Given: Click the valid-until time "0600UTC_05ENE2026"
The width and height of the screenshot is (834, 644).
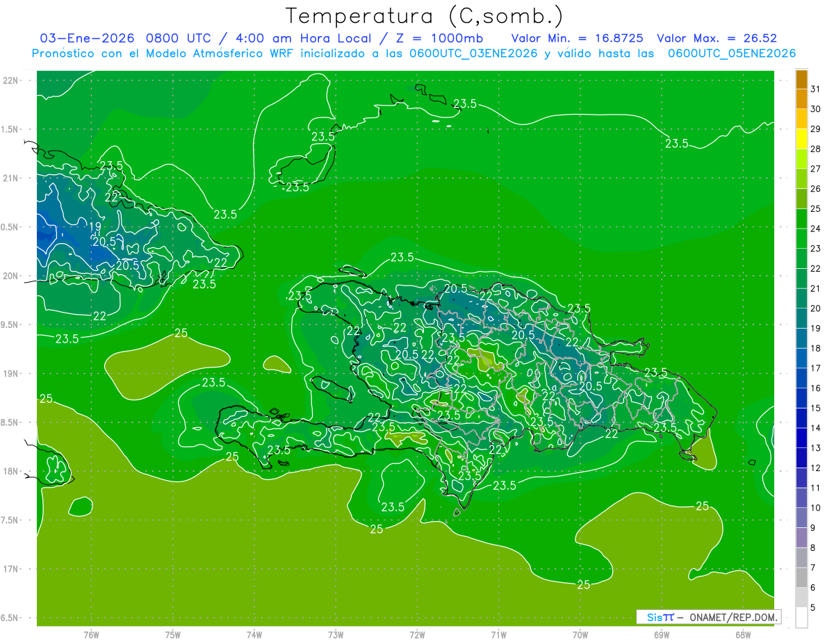Looking at the screenshot, I should (731, 53).
